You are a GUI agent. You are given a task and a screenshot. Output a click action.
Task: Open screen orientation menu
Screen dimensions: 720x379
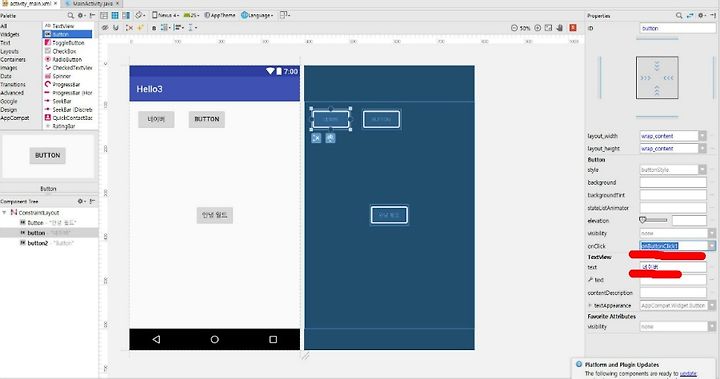coord(140,15)
